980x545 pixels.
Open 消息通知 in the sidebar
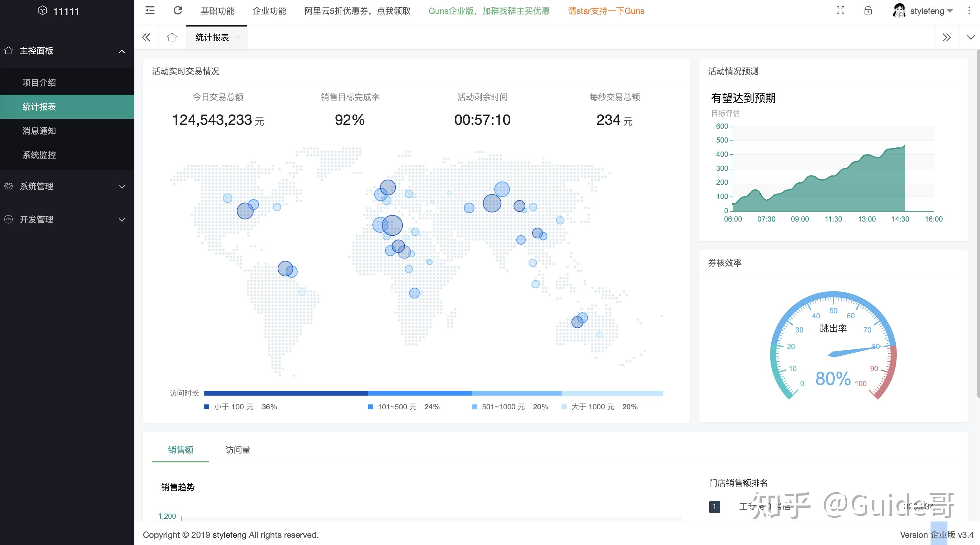click(x=39, y=131)
